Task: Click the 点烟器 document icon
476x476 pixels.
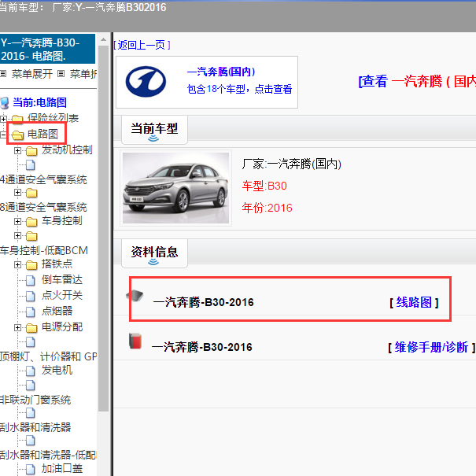Action: pyautogui.click(x=31, y=312)
